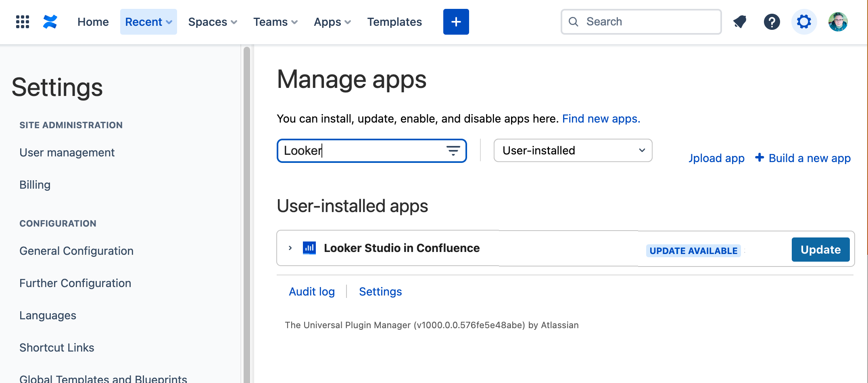The height and width of the screenshot is (383, 868).
Task: Follow the Find new apps link
Action: (601, 119)
